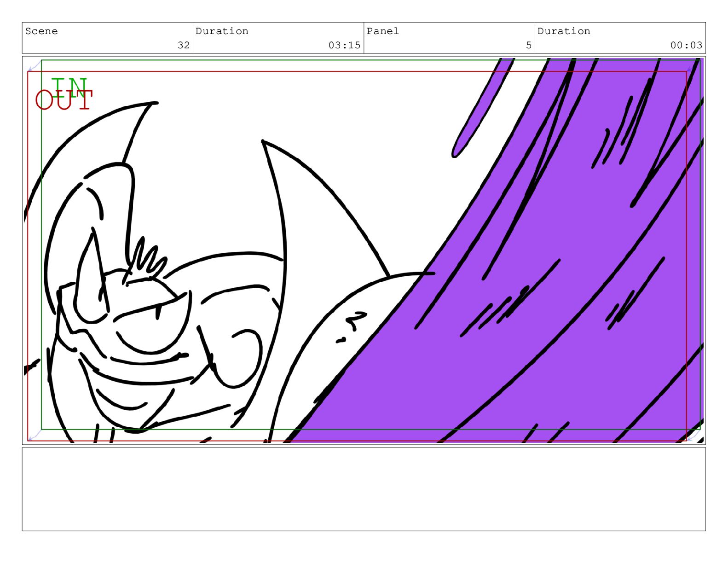Click the red OUT camera label
The width and height of the screenshot is (728, 564).
tap(64, 100)
